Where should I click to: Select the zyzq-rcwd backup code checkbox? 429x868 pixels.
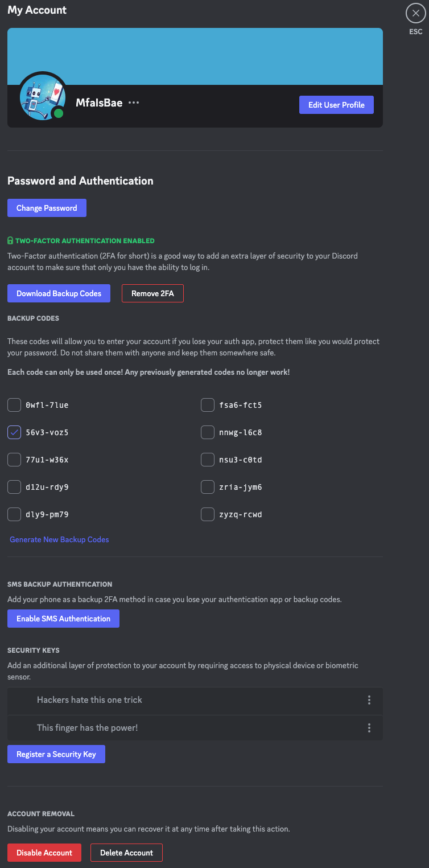[208, 514]
